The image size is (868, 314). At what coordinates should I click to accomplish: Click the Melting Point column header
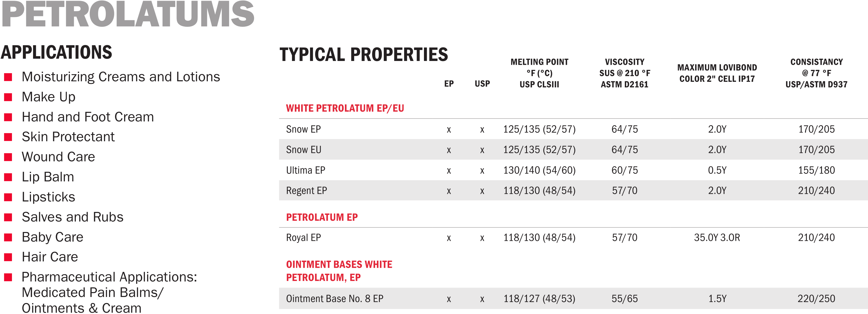pos(539,73)
